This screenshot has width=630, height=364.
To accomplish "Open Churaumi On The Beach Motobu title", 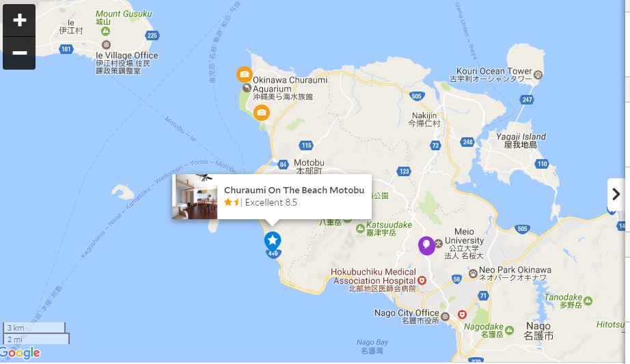I will click(x=294, y=190).
